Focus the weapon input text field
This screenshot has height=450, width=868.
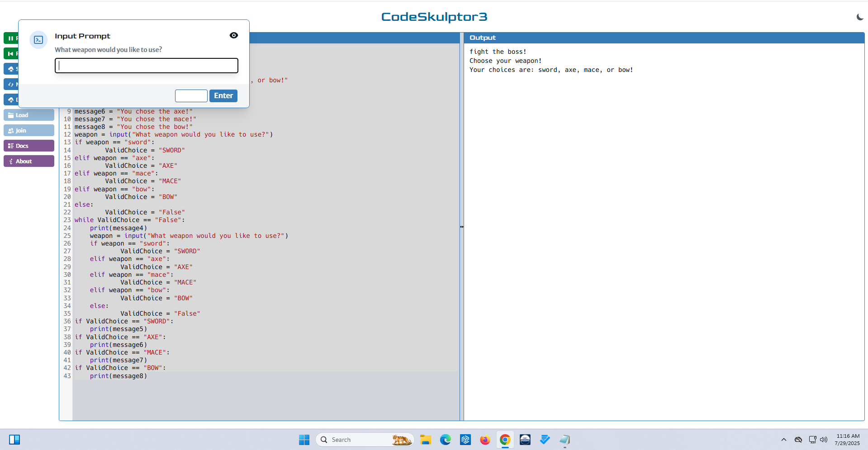point(147,66)
